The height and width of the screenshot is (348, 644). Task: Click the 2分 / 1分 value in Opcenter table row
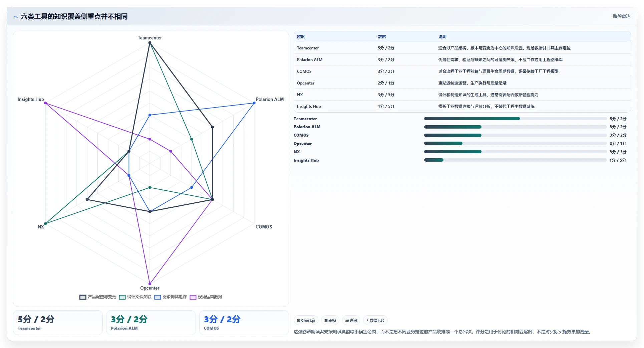click(x=386, y=83)
